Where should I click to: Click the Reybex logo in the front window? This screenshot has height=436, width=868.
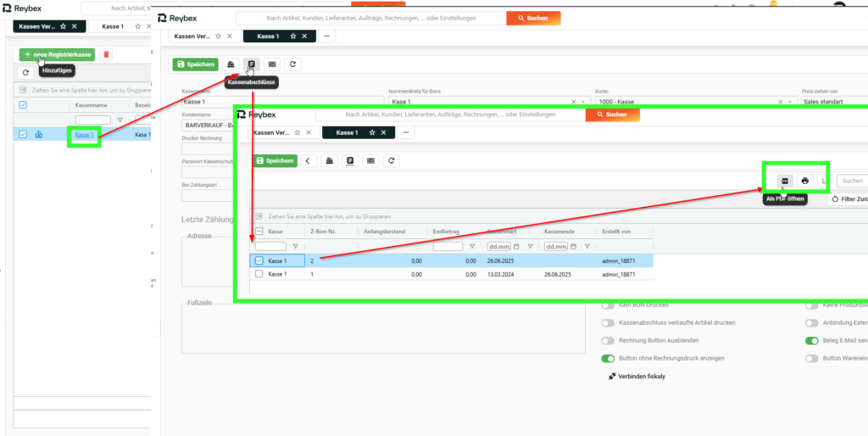(x=256, y=115)
